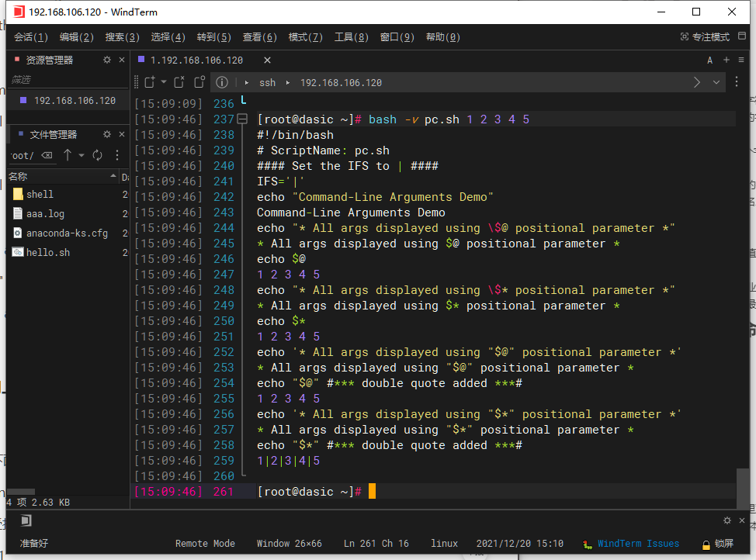This screenshot has height=560, width=756.
Task: Click line number 259 in gutter
Action: point(224,461)
